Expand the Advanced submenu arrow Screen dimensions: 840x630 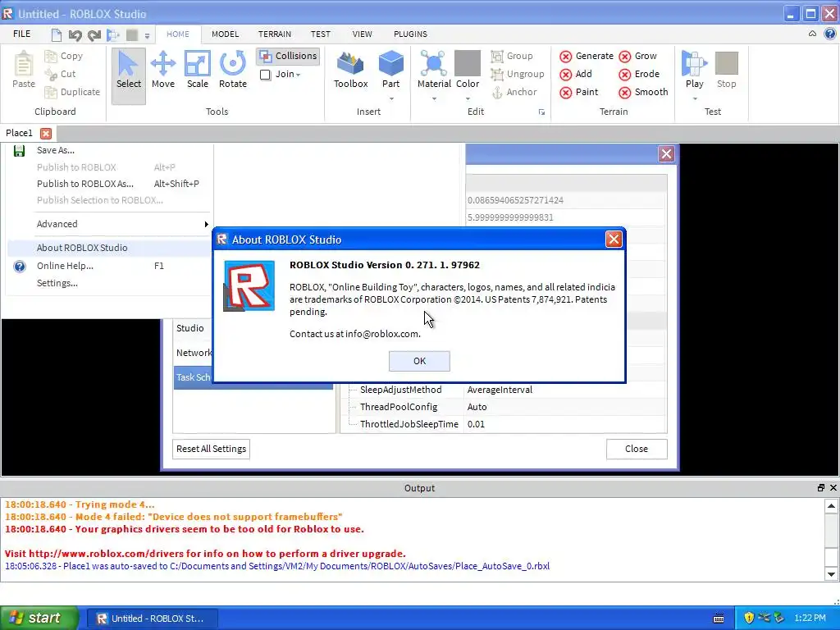click(206, 224)
